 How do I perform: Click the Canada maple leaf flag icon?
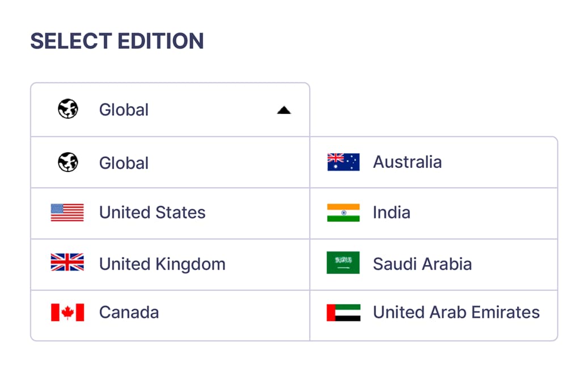click(x=66, y=312)
